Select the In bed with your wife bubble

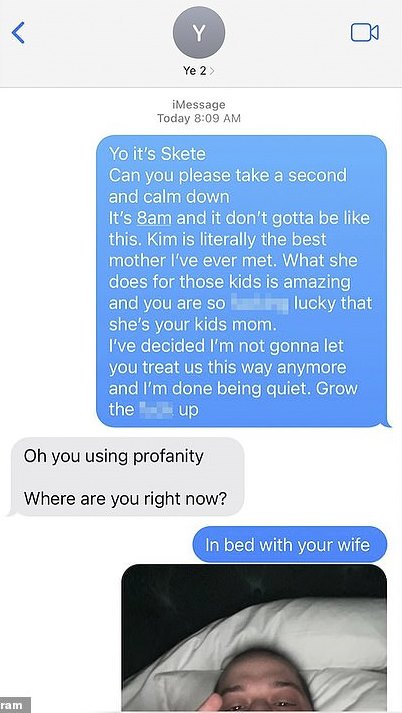click(290, 545)
